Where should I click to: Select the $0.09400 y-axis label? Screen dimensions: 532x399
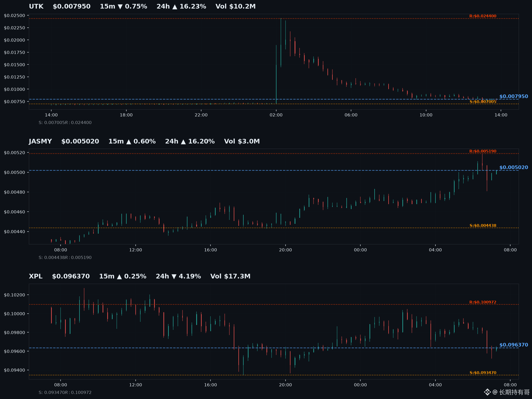tap(14, 370)
